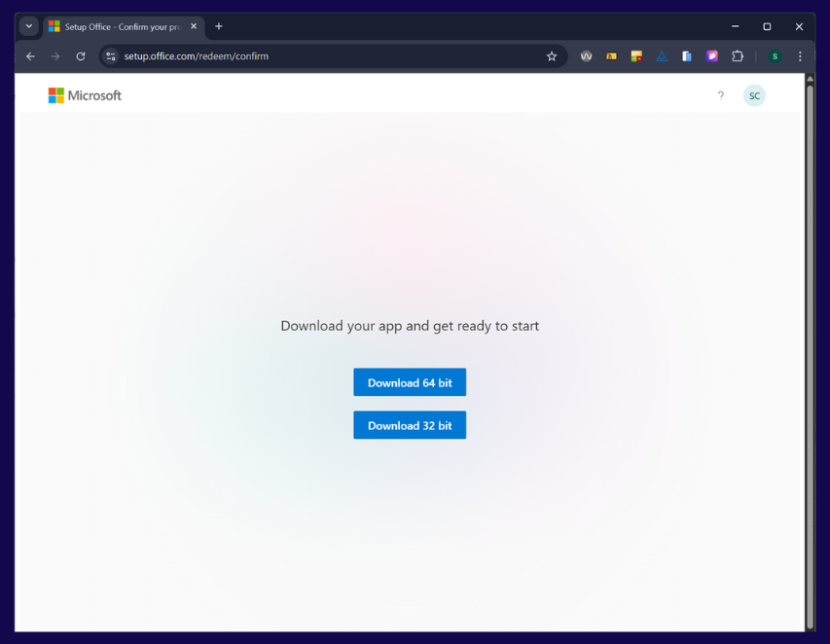The width and height of the screenshot is (830, 644).
Task: Open the Chrome three-dot menu
Action: coord(800,56)
